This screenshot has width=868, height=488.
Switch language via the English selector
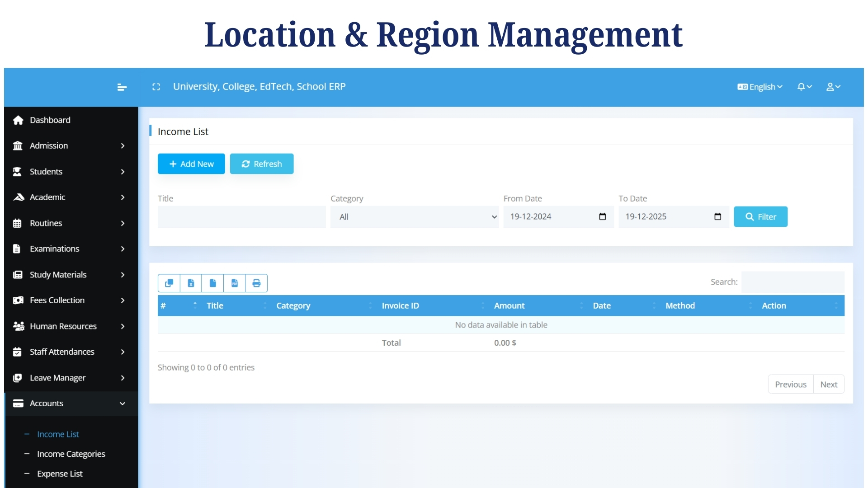759,86
